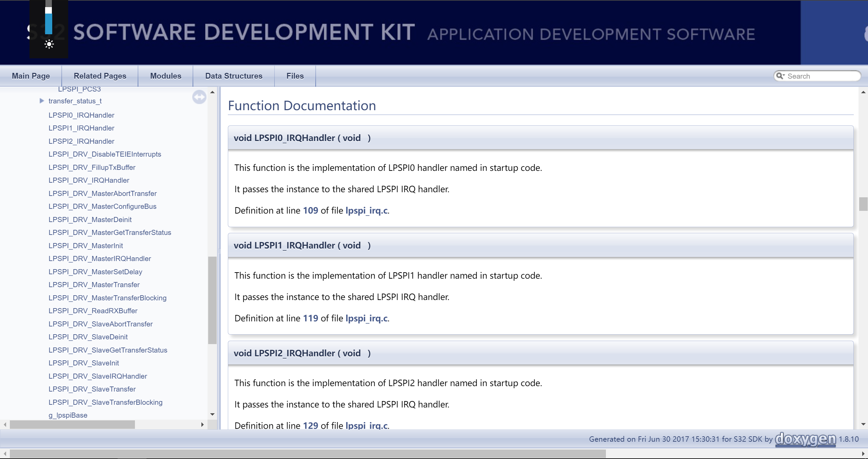Screen dimensions: 868x459
Task: Click content pane scroll-up arrow
Action: (863, 92)
